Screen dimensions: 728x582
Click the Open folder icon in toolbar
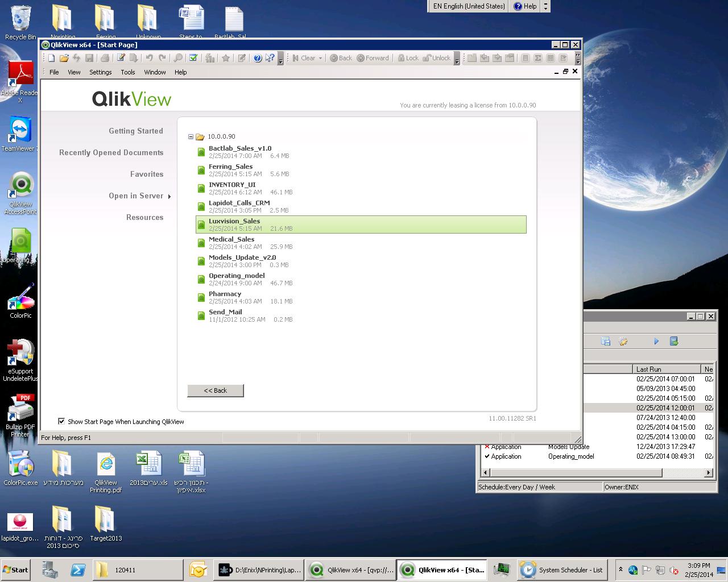coord(64,58)
